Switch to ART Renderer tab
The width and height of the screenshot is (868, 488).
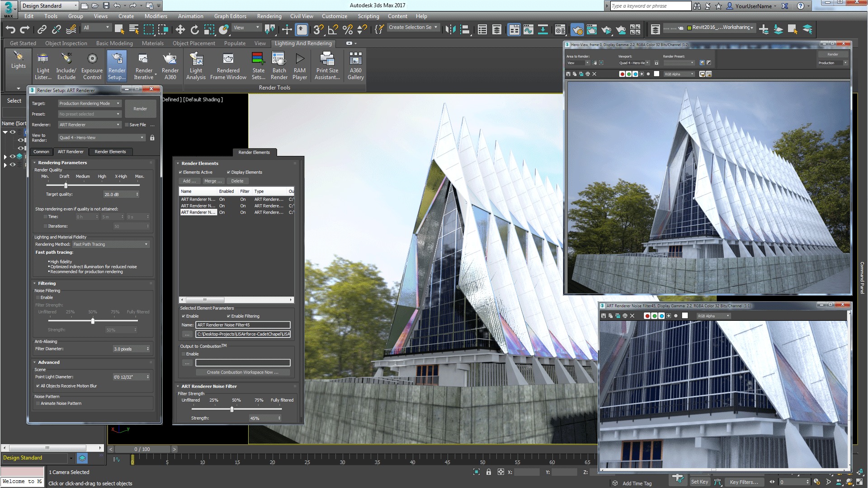coord(71,151)
